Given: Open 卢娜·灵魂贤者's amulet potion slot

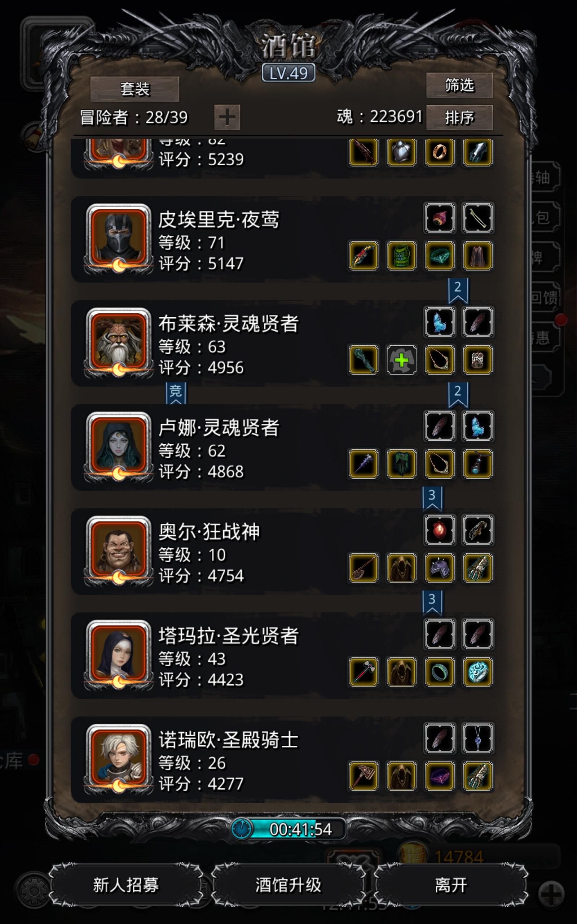Looking at the screenshot, I should (x=478, y=463).
